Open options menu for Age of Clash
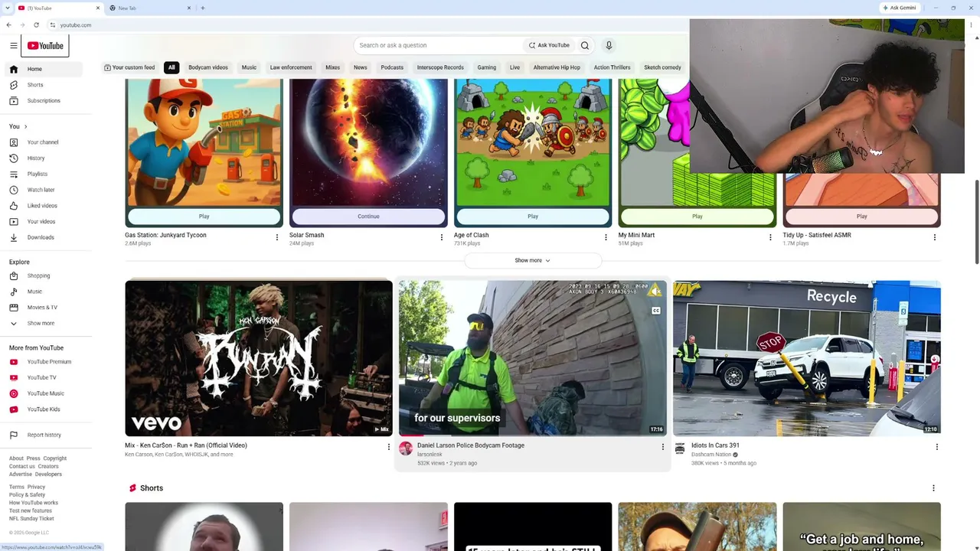980x551 pixels. coord(606,237)
